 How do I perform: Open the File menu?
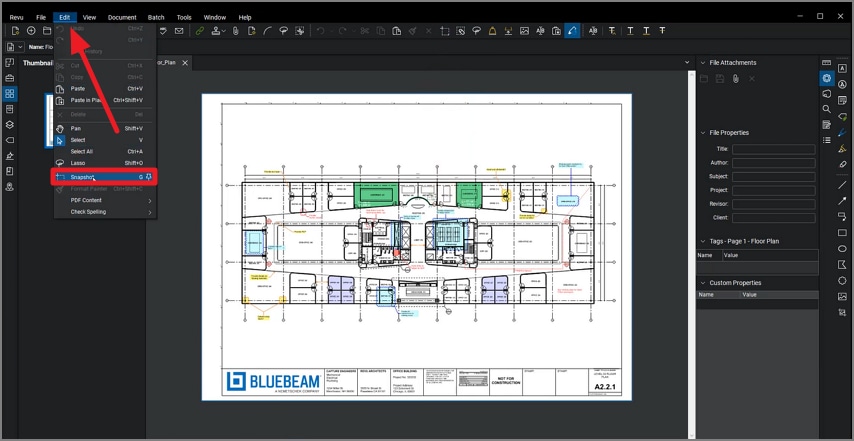pos(41,17)
